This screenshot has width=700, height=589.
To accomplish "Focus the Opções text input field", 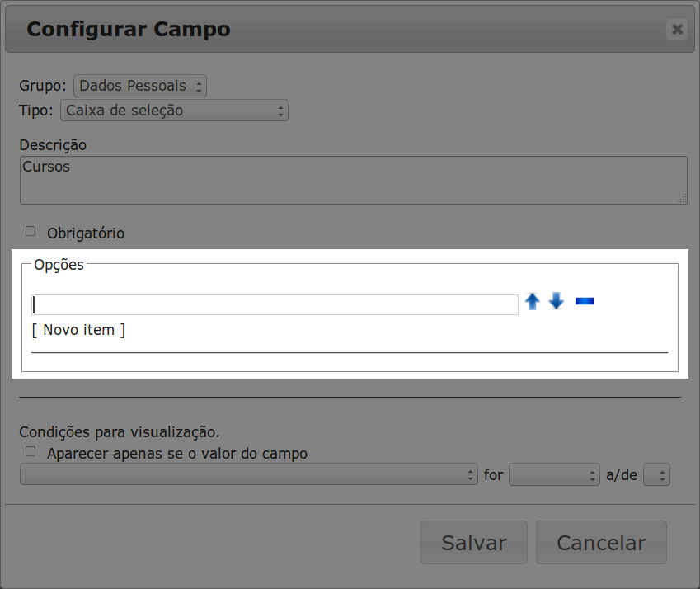I will (x=275, y=304).
